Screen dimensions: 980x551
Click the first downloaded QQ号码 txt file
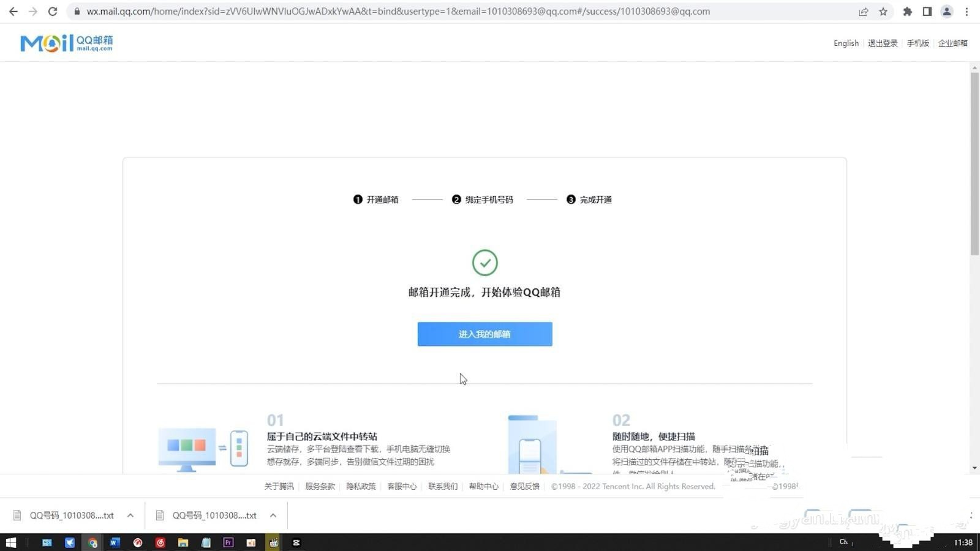64,515
